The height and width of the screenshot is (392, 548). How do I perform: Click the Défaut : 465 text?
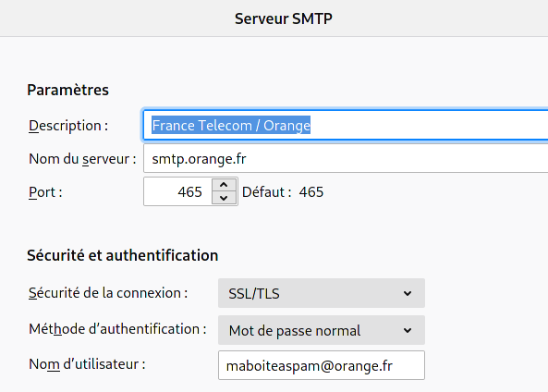coord(283,192)
